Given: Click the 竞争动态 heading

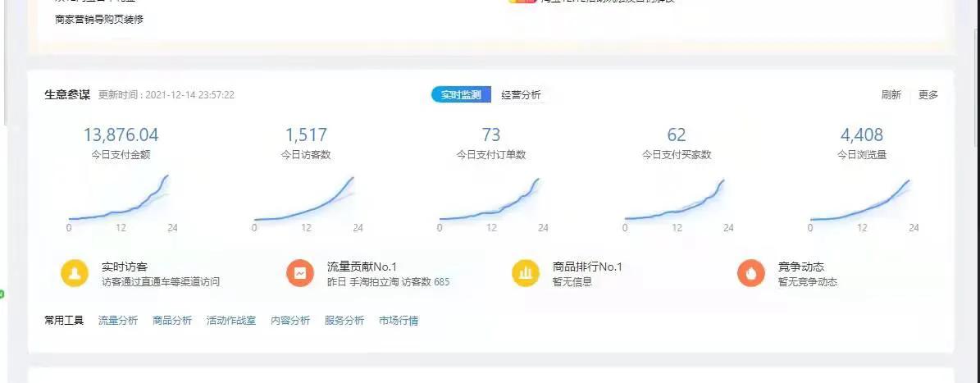Looking at the screenshot, I should [801, 267].
